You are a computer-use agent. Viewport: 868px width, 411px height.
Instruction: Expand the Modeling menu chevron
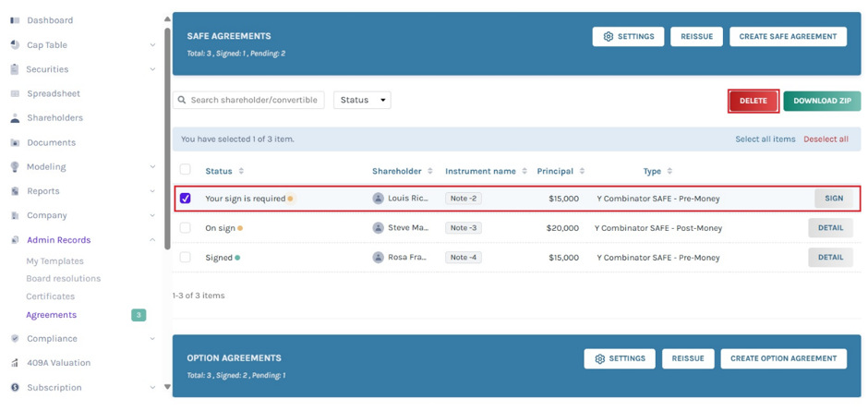coord(152,167)
